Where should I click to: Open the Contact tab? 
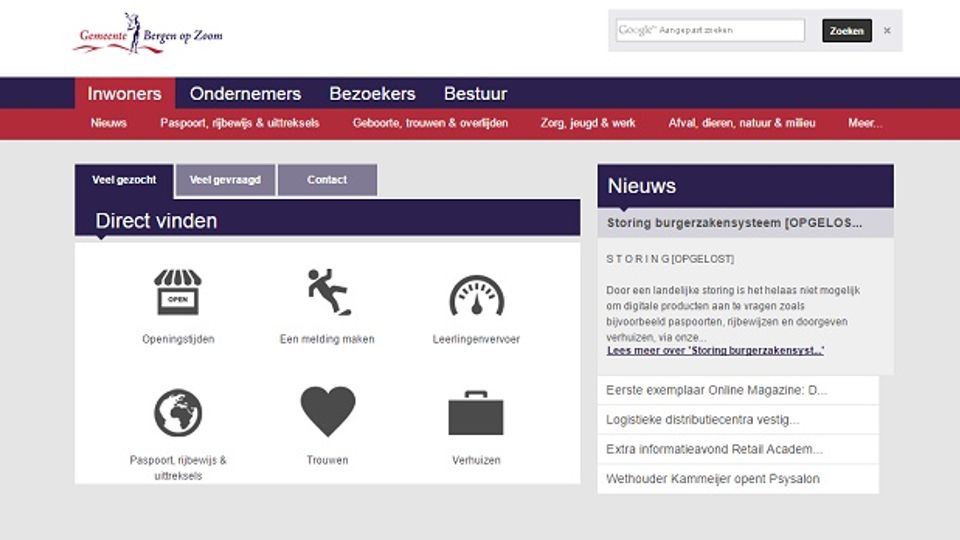pos(327,180)
